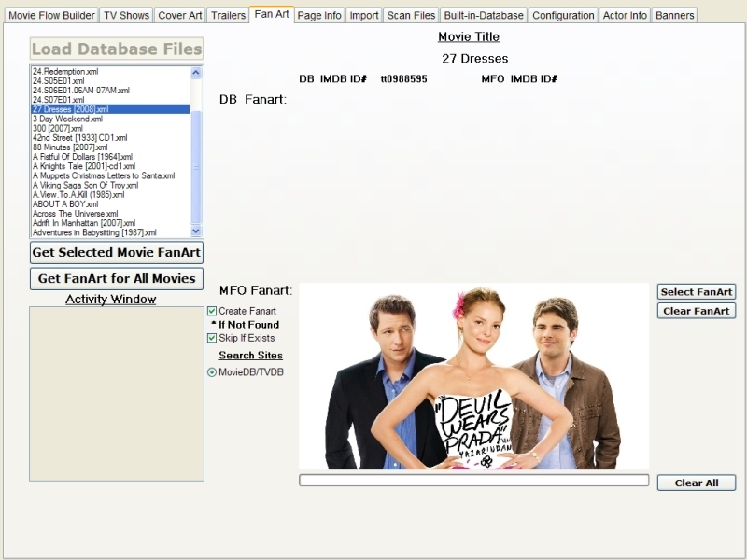
Task: Switch to the TV Shows tab
Action: (x=126, y=16)
